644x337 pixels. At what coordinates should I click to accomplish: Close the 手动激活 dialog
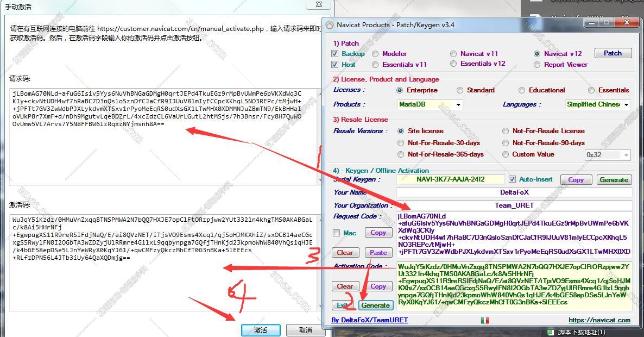pyautogui.click(x=319, y=4)
